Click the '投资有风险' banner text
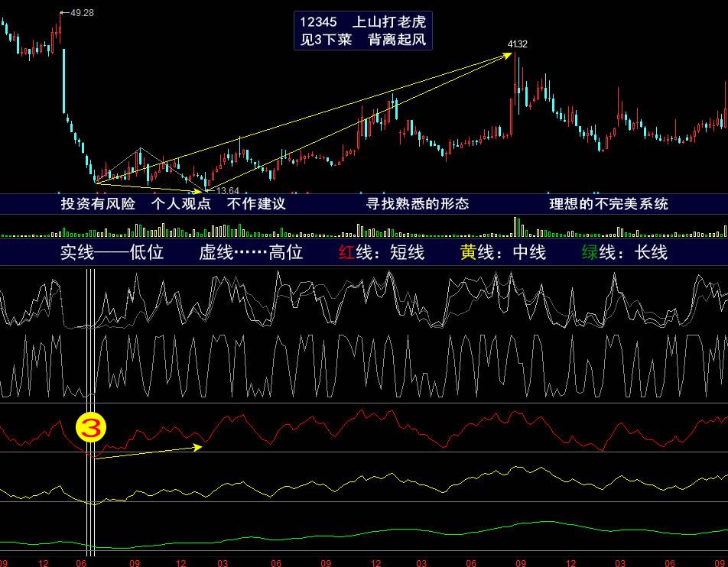Viewport: 728px width, 567px height. coord(98,204)
